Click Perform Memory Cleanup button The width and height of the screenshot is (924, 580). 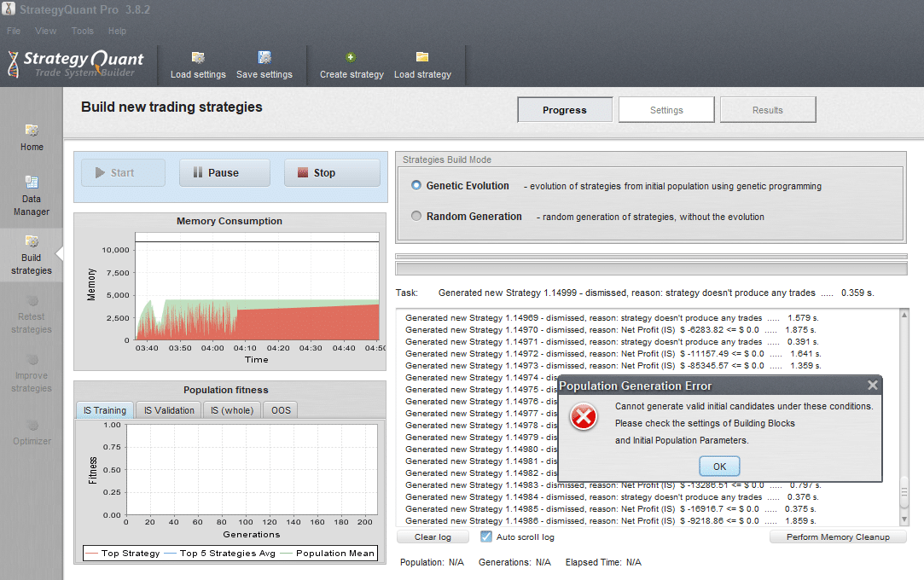click(x=838, y=536)
